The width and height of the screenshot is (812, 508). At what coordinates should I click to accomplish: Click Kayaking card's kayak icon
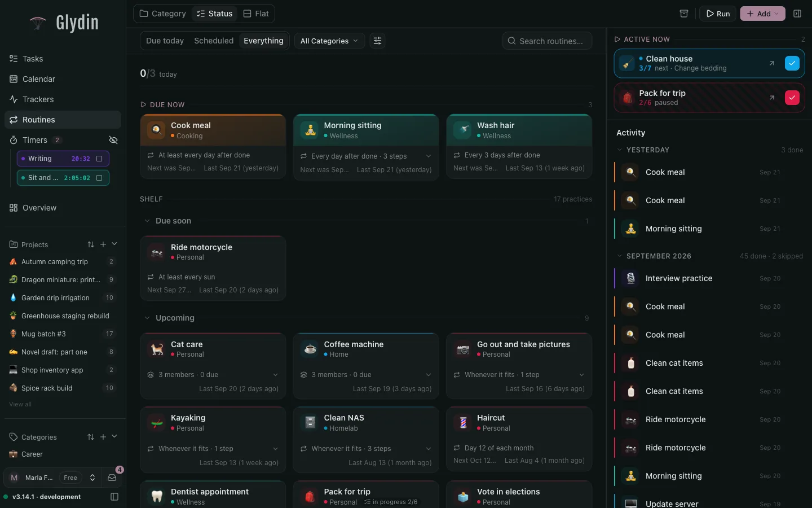pyautogui.click(x=156, y=422)
